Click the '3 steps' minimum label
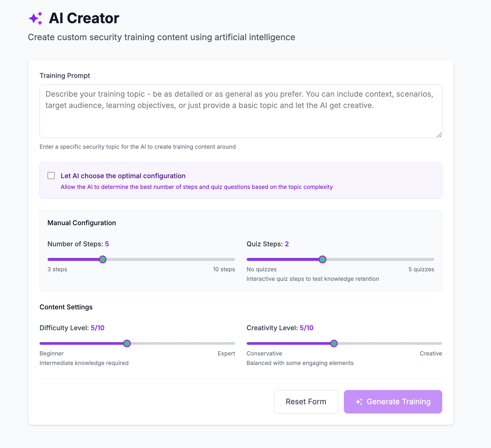The height and width of the screenshot is (448, 491). tap(57, 269)
